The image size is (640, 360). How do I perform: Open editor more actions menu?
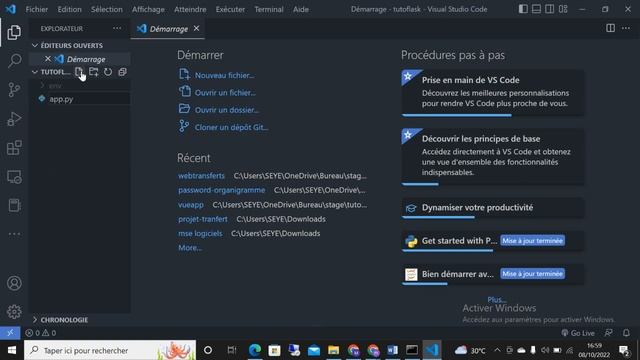click(x=626, y=28)
